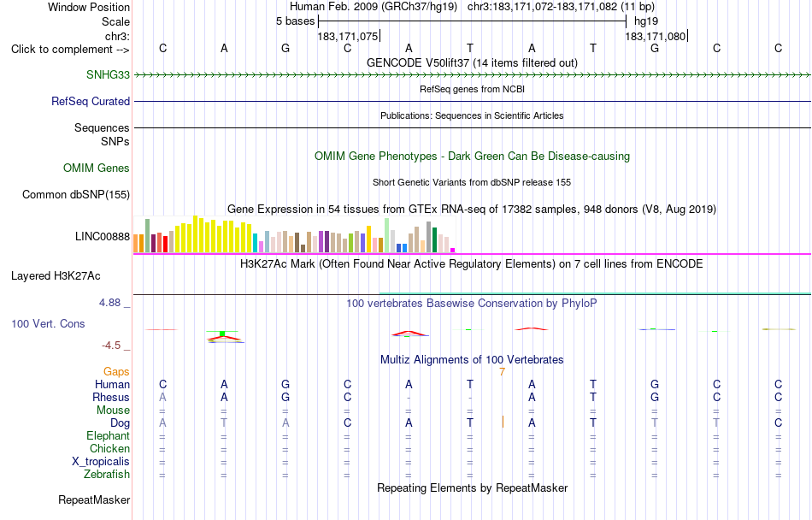Select the RepeatMasker track label
Image resolution: width=812 pixels, height=520 pixels.
(94, 499)
